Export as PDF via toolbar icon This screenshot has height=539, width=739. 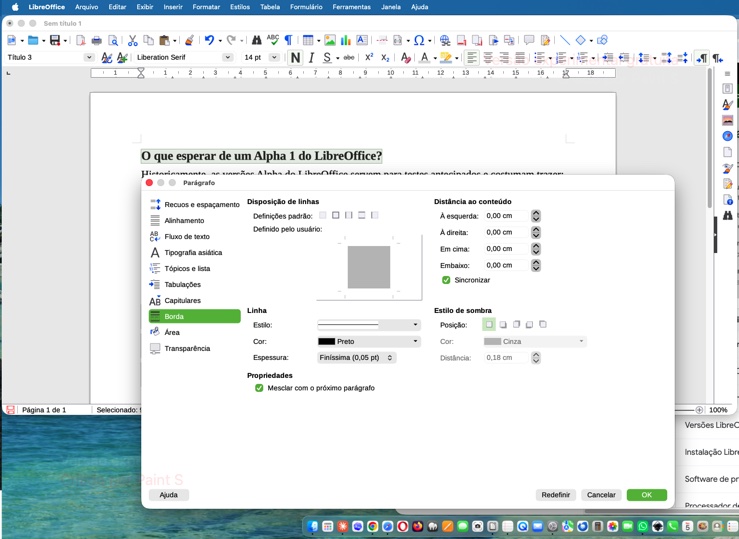pyautogui.click(x=81, y=41)
